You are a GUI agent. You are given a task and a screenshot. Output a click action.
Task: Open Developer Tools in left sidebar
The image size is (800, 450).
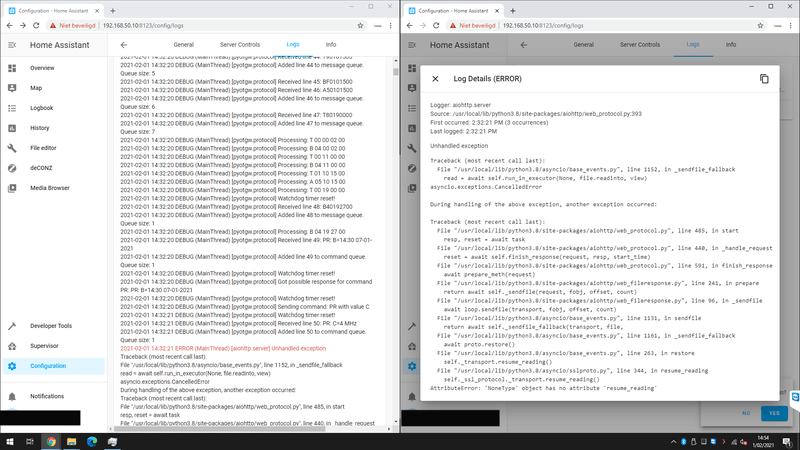point(54,326)
